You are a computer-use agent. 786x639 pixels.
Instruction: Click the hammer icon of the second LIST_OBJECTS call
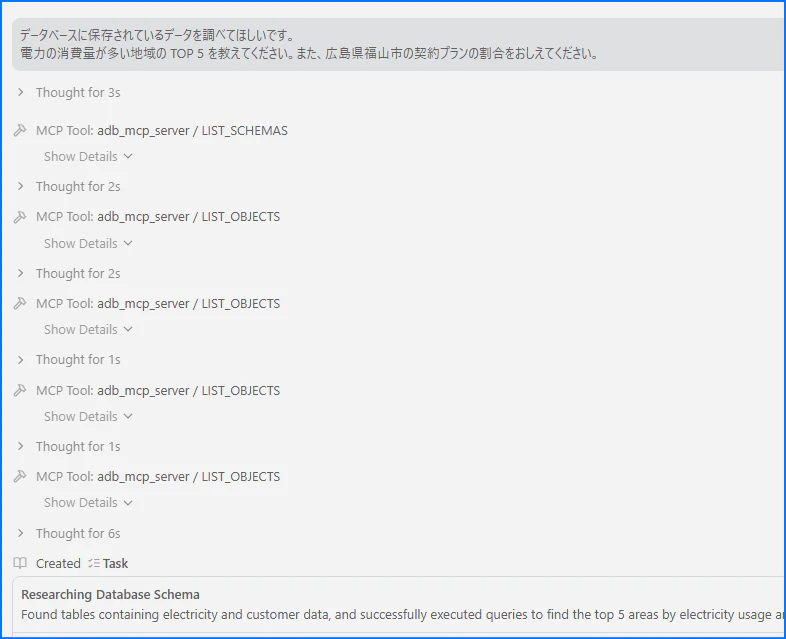tap(20, 304)
